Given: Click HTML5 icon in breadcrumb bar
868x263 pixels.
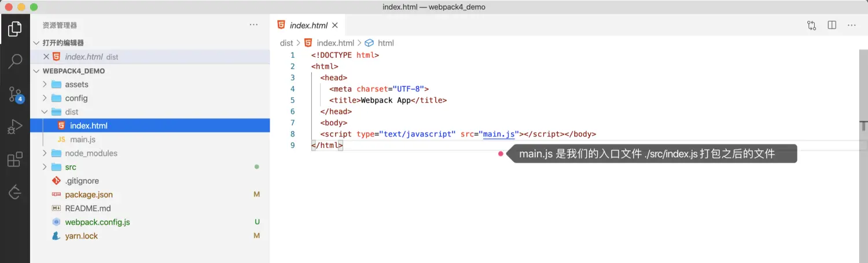Looking at the screenshot, I should tap(308, 43).
